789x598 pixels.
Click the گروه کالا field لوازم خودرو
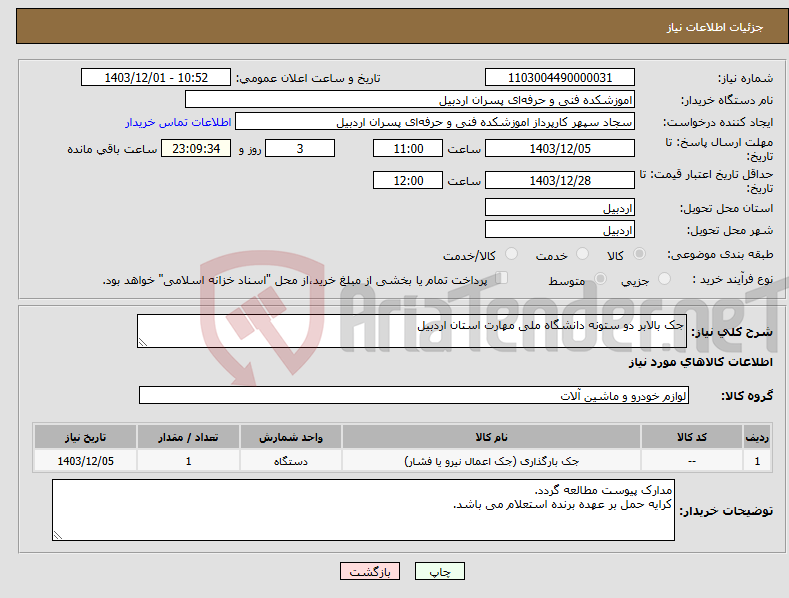click(x=414, y=396)
